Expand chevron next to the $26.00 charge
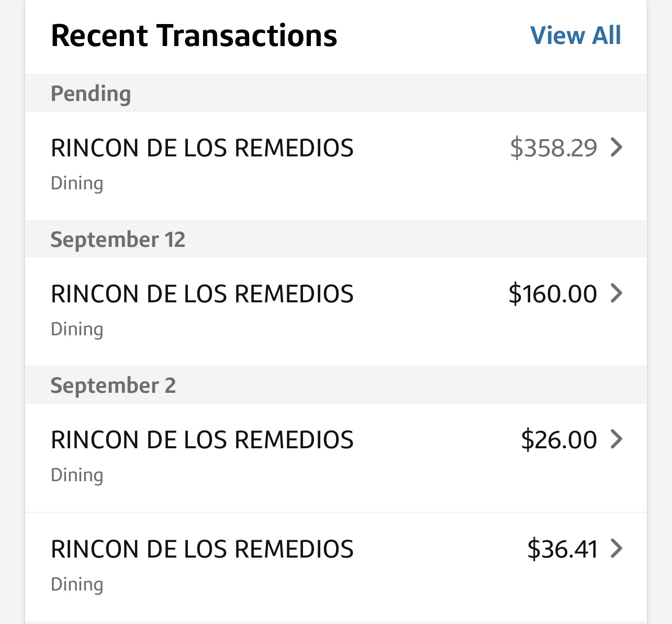The width and height of the screenshot is (672, 624). pyautogui.click(x=617, y=439)
